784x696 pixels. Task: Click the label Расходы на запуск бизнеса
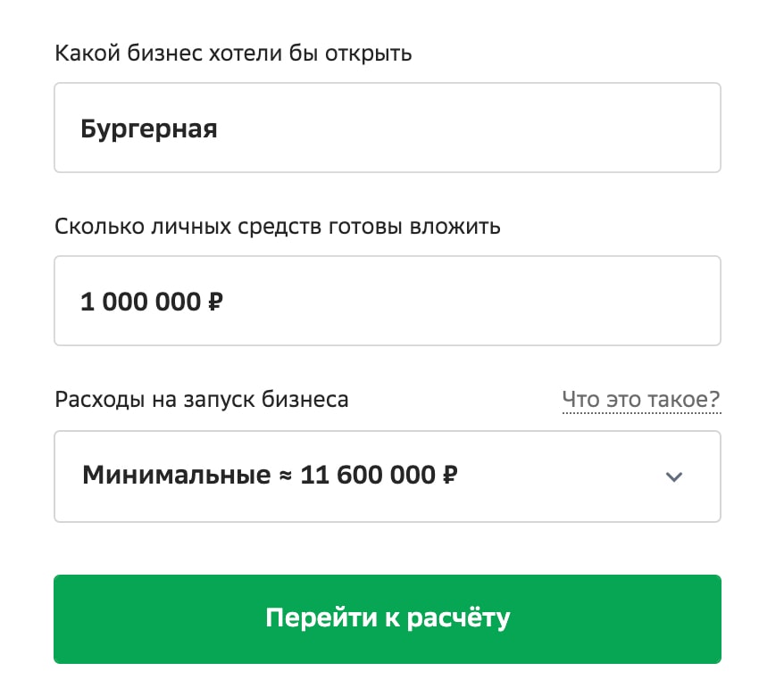202,400
